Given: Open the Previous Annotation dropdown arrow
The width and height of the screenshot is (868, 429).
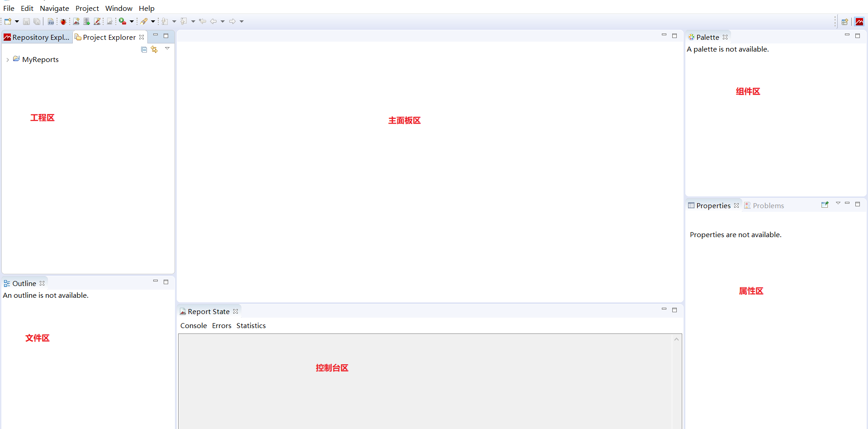Looking at the screenshot, I should click(x=193, y=21).
